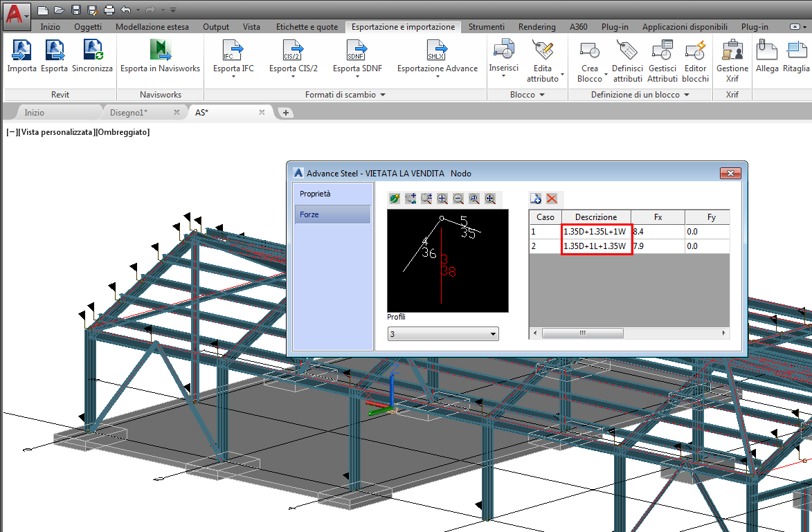Click the Allega paperclip icon
This screenshot has height=532, width=812.
tap(767, 50)
